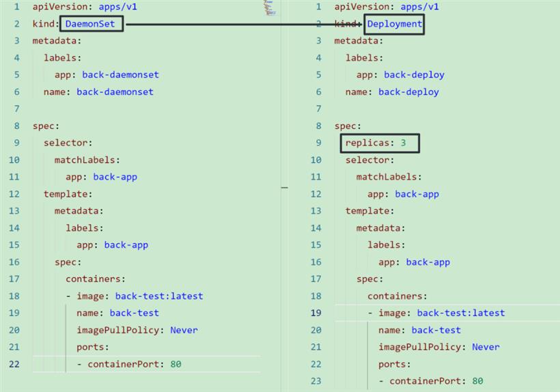The width and height of the screenshot is (560, 392).
Task: Click "name: back-test" in DaemonSet file
Action: 117,313
